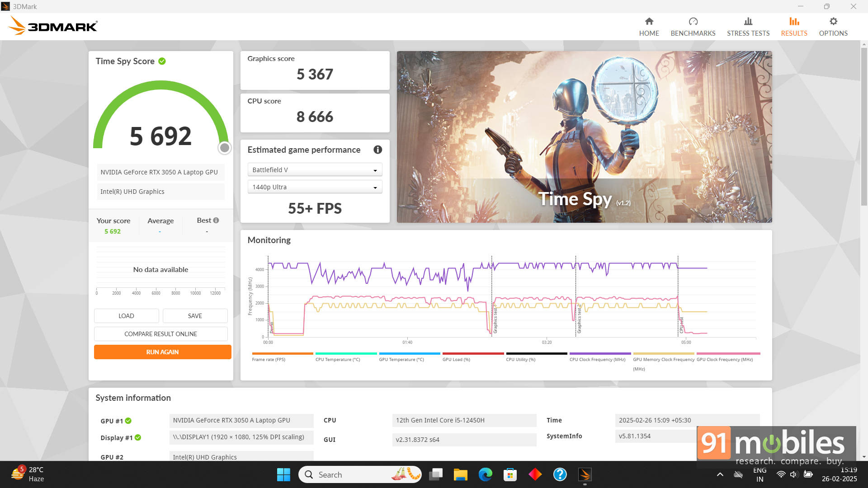Open the Windows Start menu
The height and width of the screenshot is (488, 868).
283,474
